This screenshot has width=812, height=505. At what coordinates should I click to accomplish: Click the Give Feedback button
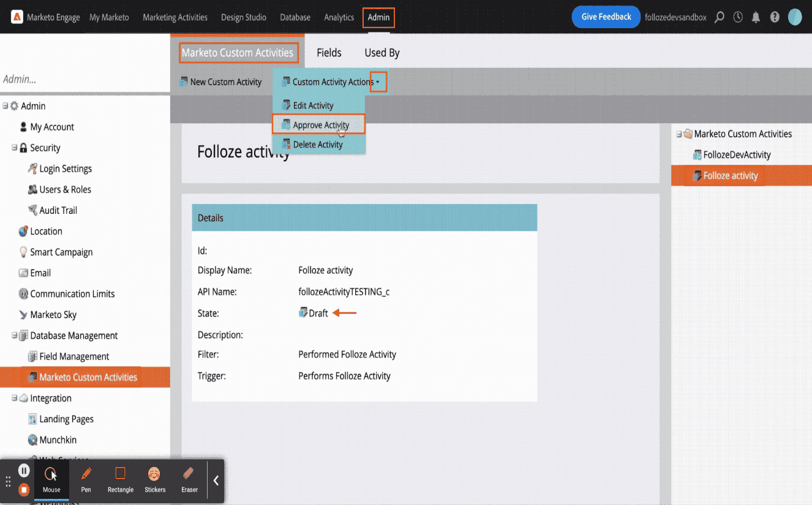pos(606,17)
